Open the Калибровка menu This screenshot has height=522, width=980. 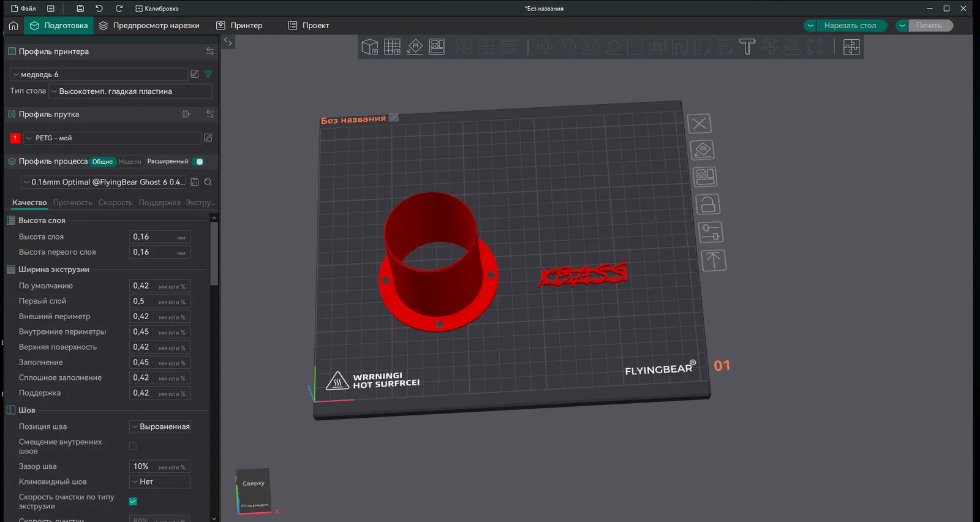[x=157, y=9]
